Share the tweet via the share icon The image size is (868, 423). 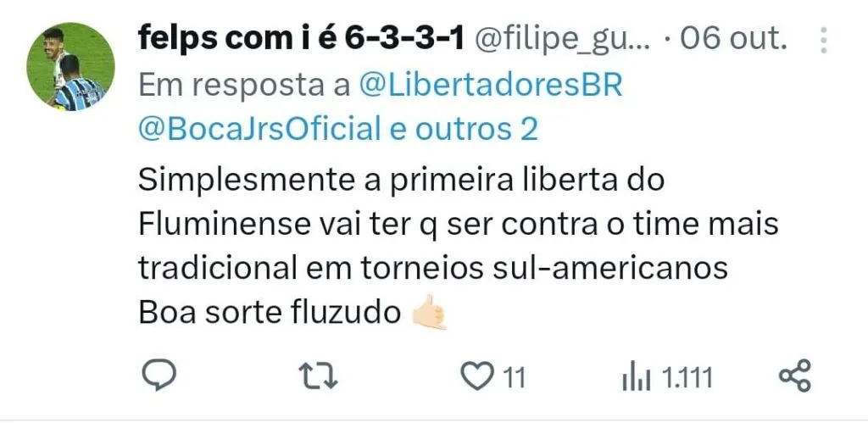tap(795, 376)
